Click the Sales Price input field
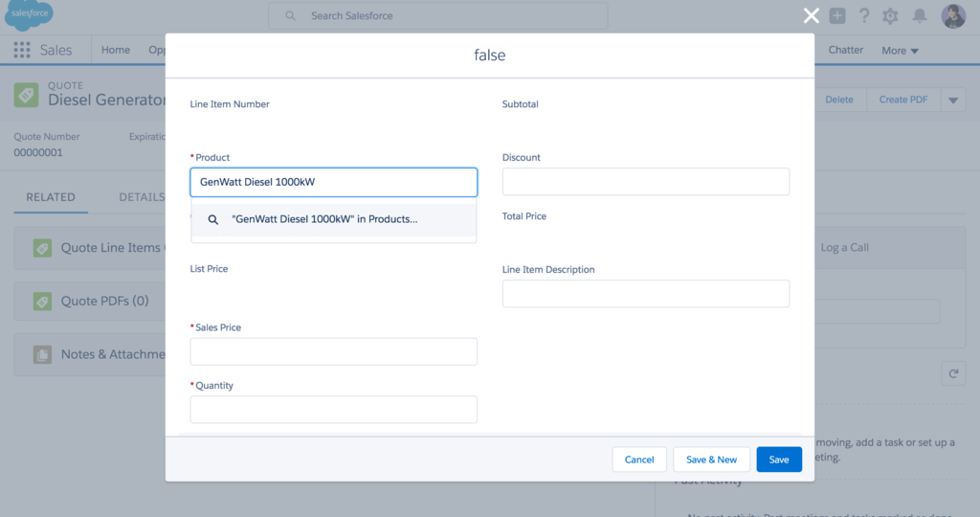This screenshot has height=517, width=980. tap(334, 351)
